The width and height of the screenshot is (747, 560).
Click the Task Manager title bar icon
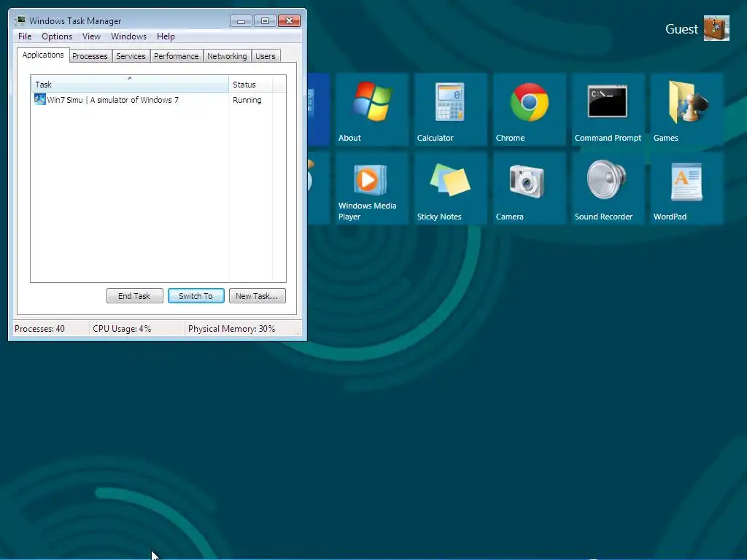(x=20, y=20)
